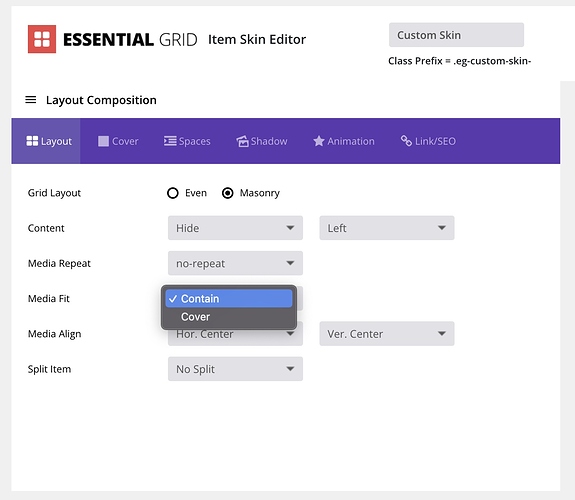Image resolution: width=575 pixels, height=500 pixels.
Task: Click the Shadow tab icon
Action: (242, 141)
